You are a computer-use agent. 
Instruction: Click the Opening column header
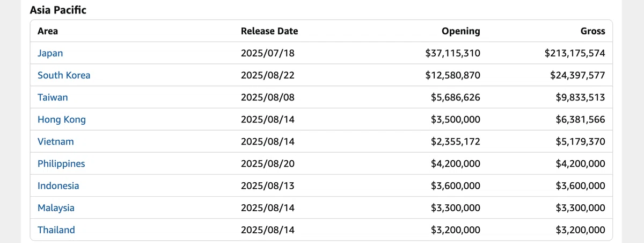tap(461, 31)
